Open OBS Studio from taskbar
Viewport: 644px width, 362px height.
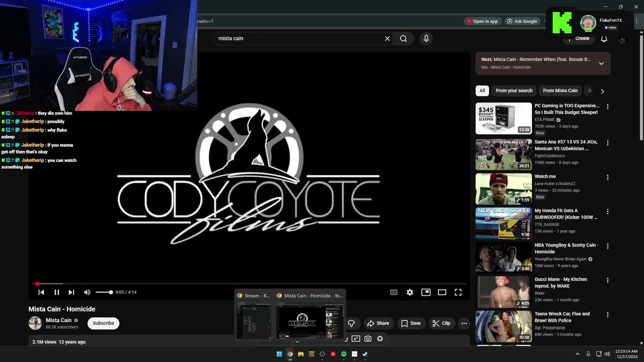point(323,354)
